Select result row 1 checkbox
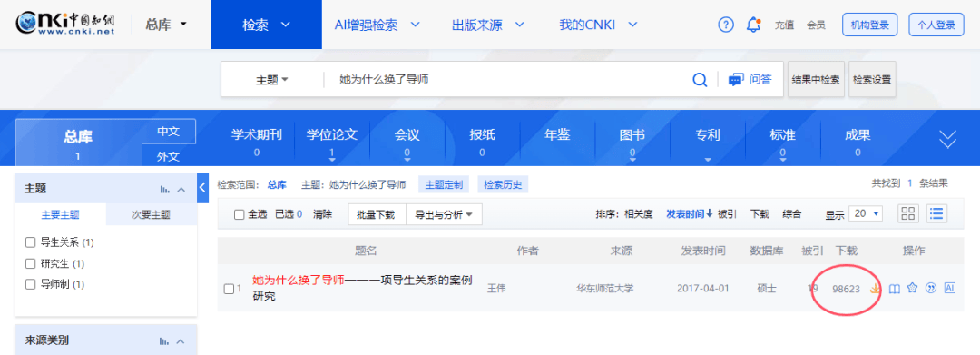 click(x=229, y=289)
